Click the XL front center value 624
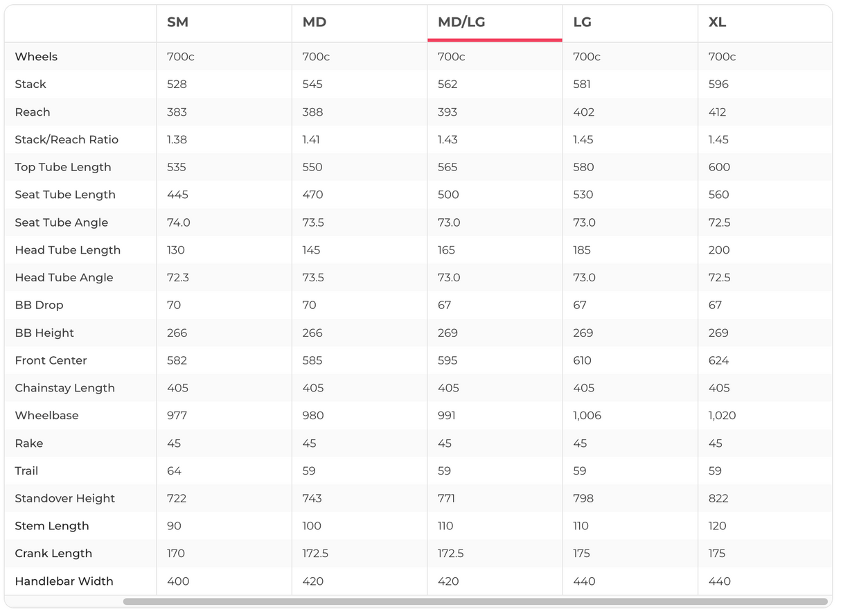The image size is (841, 616). (718, 360)
